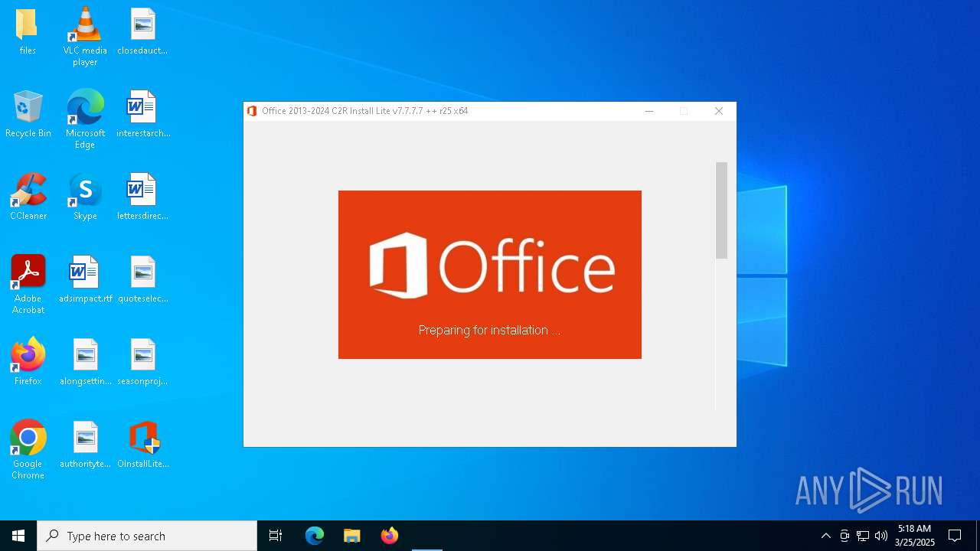
Task: Select the authorityte image file
Action: 85,444
